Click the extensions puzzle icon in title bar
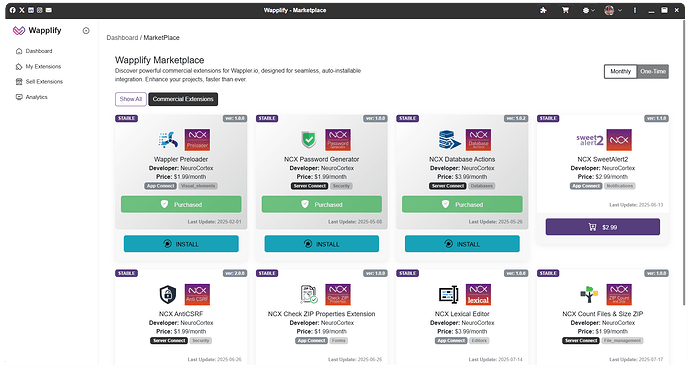Image resolution: width=690 pixels, height=368 pixels. (x=543, y=10)
